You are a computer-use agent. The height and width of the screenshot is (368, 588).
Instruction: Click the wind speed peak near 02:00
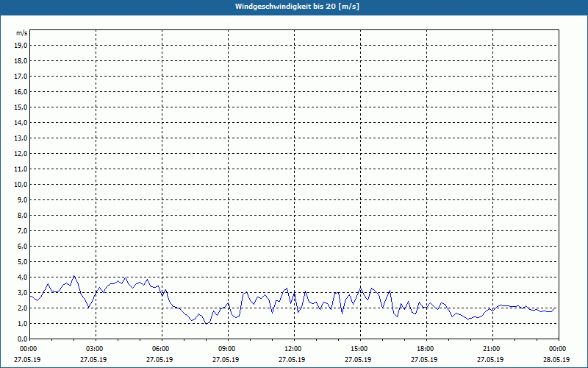[74, 276]
